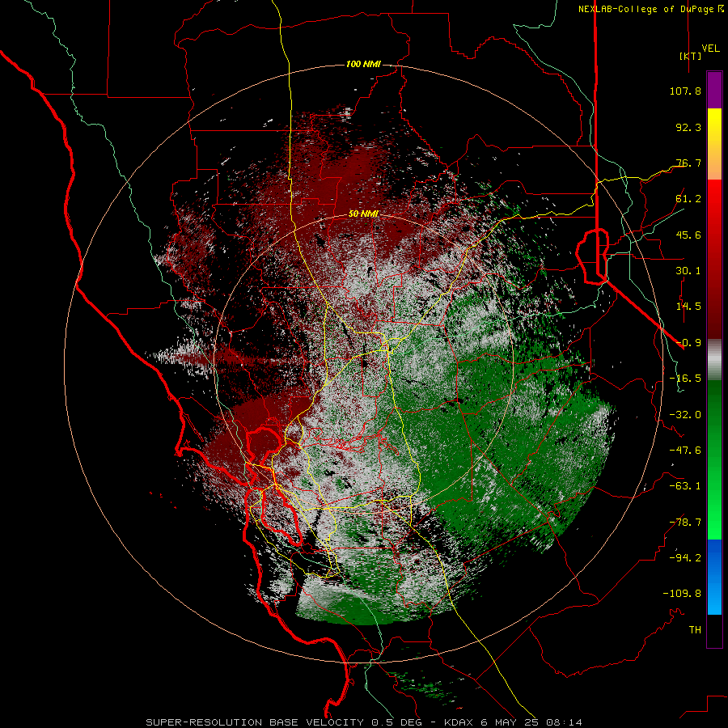The height and width of the screenshot is (728, 728).
Task: Click the TH legend label
Action: pyautogui.click(x=695, y=630)
